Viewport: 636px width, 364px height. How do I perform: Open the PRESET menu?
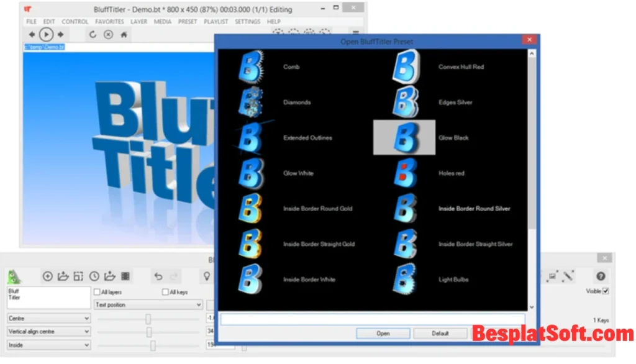(188, 21)
